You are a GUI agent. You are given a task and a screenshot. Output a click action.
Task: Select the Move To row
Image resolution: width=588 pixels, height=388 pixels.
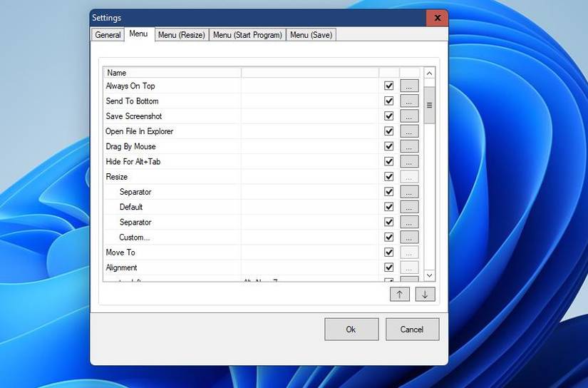[x=261, y=252]
